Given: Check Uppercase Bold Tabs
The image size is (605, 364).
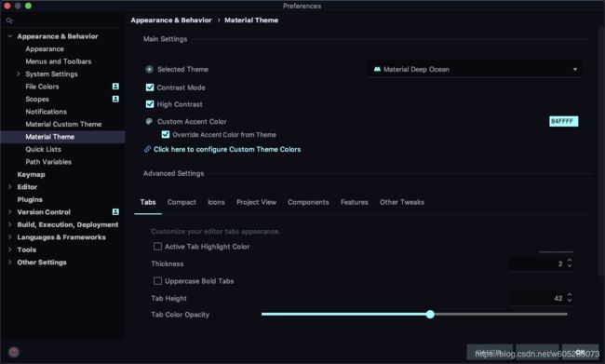Looking at the screenshot, I should tap(157, 281).
